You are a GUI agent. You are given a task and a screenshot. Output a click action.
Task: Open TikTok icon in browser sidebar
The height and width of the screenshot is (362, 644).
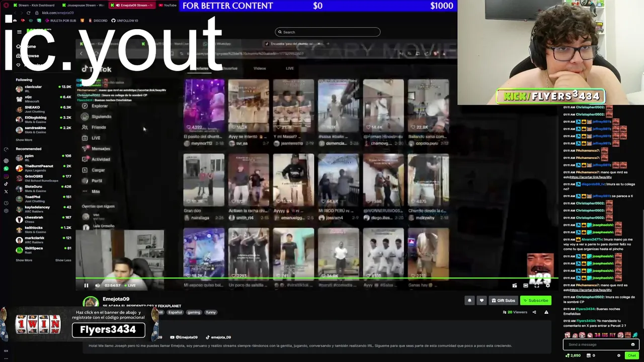(6, 184)
